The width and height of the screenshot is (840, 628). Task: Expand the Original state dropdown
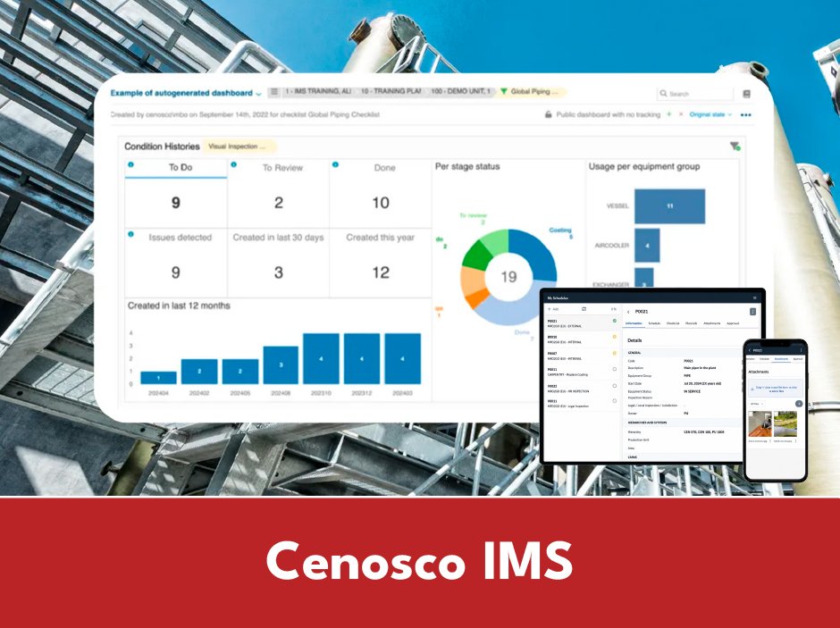pos(710,114)
